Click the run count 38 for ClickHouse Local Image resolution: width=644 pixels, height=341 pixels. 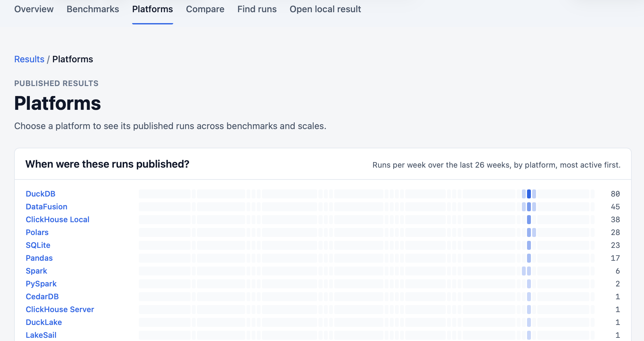[615, 220]
